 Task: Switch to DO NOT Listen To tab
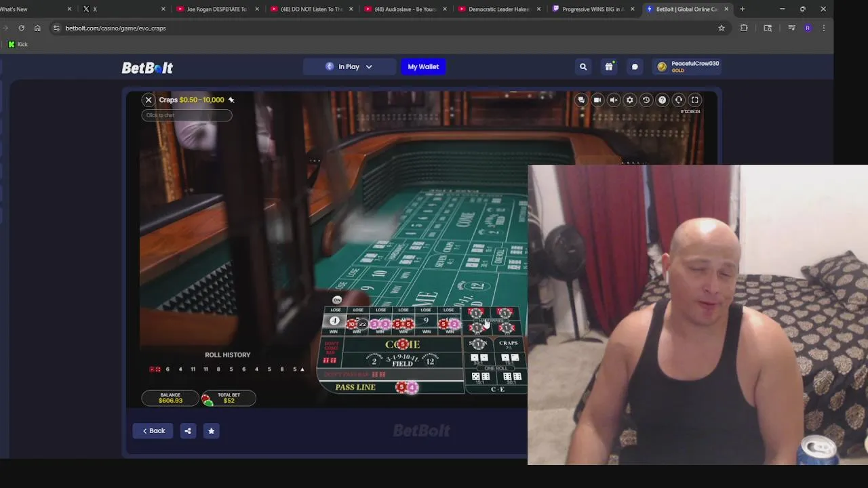tap(311, 9)
